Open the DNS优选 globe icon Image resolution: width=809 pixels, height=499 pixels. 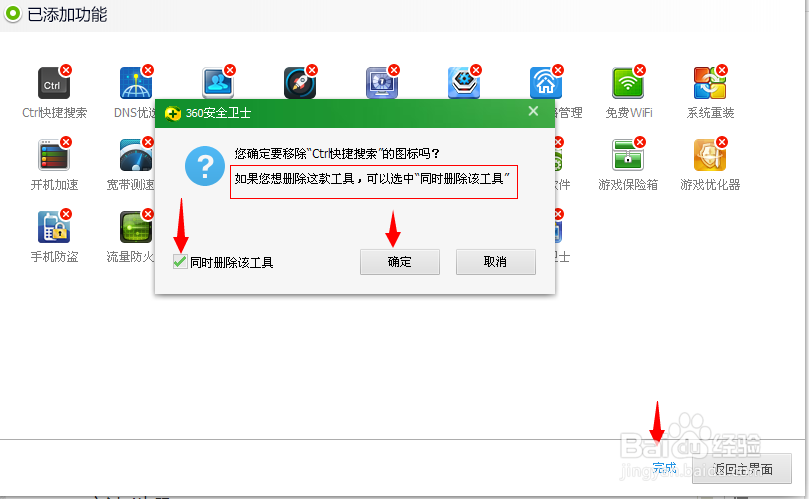click(x=136, y=83)
